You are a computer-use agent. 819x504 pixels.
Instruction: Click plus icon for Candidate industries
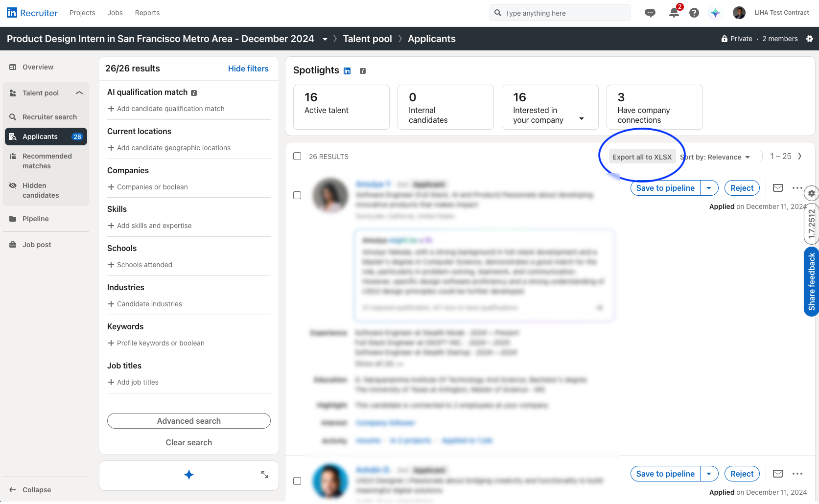point(111,304)
